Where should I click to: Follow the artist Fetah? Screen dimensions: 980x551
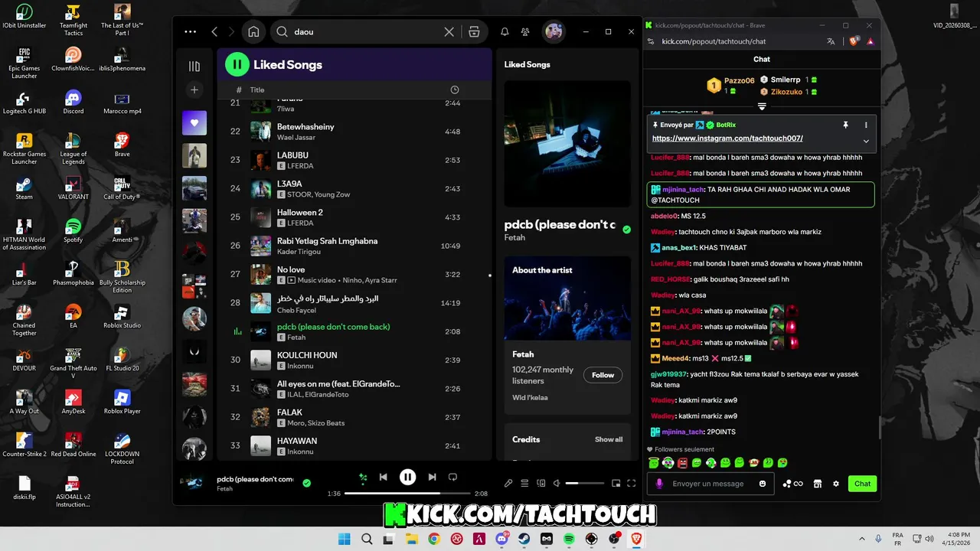pos(603,375)
